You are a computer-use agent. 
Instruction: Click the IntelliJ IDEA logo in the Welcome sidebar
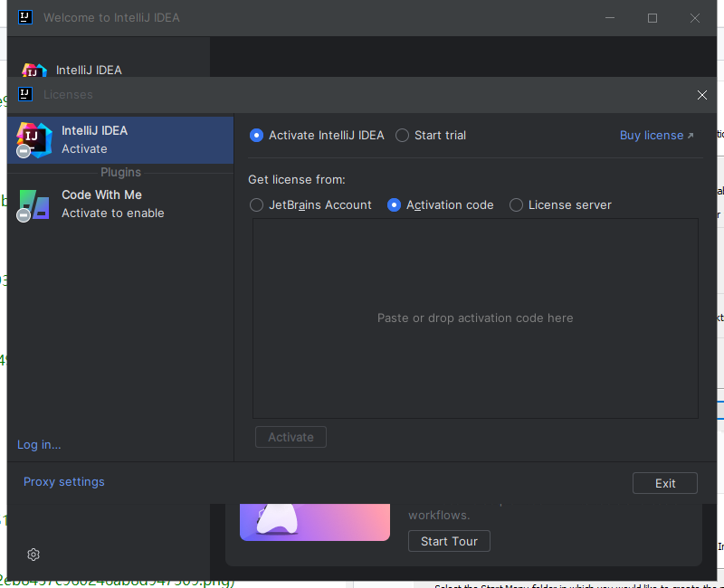pyautogui.click(x=34, y=71)
